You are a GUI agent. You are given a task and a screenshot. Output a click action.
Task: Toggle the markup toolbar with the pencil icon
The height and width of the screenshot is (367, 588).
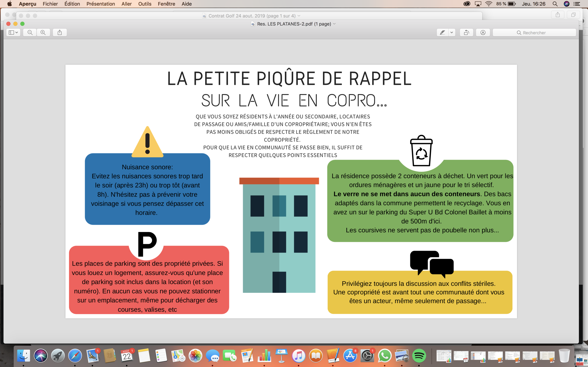coord(483,32)
